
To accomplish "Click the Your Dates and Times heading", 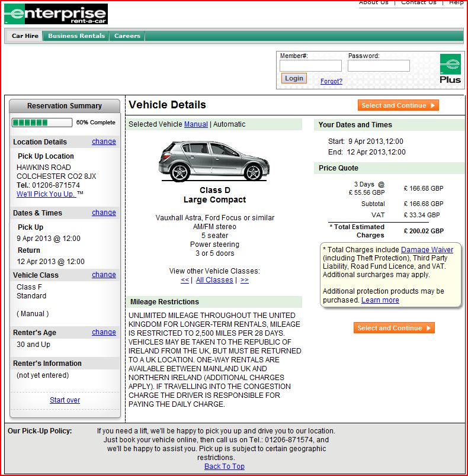I will point(355,125).
